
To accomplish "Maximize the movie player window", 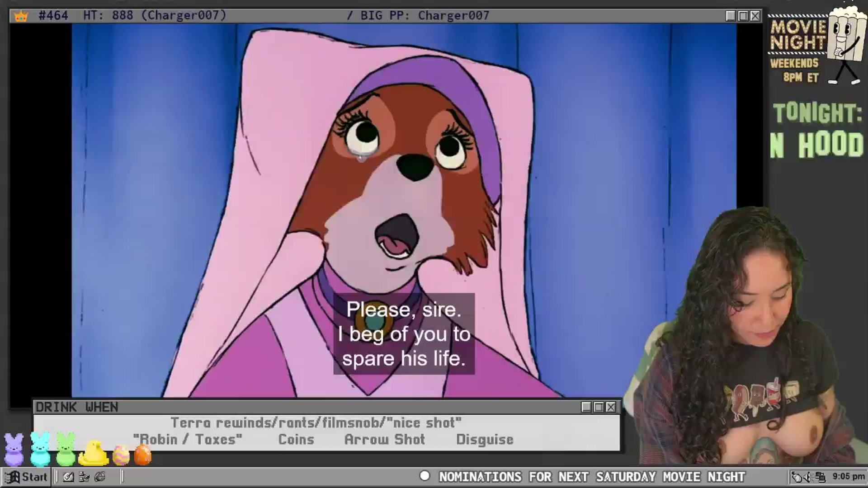I will coord(743,16).
